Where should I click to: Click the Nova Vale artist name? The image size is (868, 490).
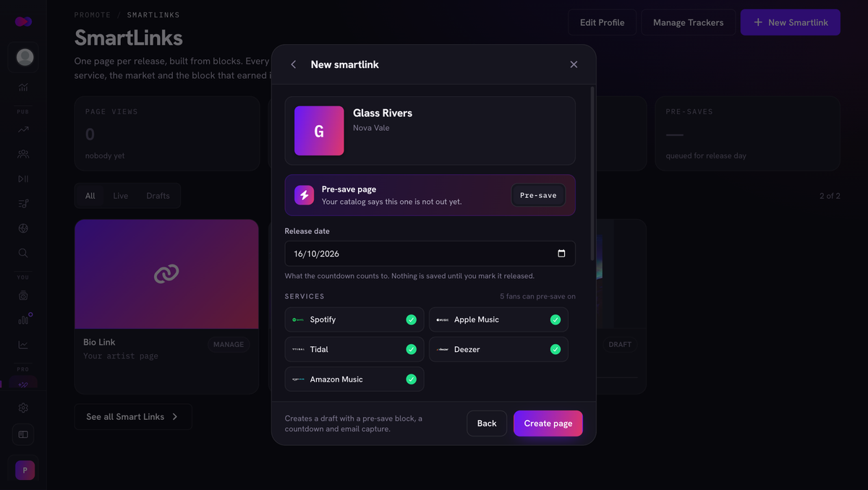coord(371,128)
